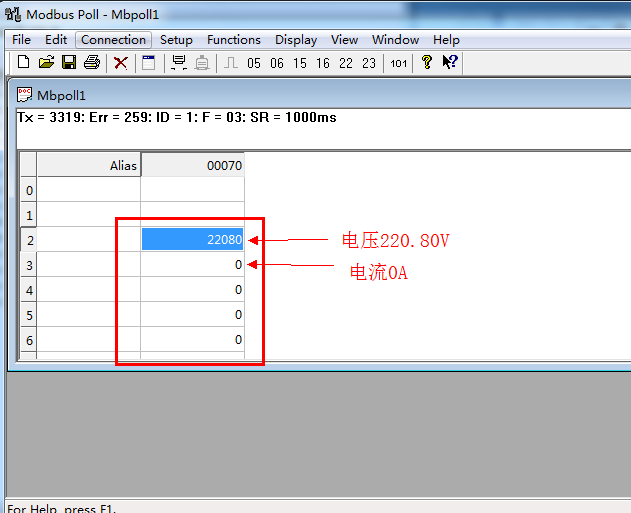
Task: Click the yellow question mark Help icon
Action: (427, 63)
